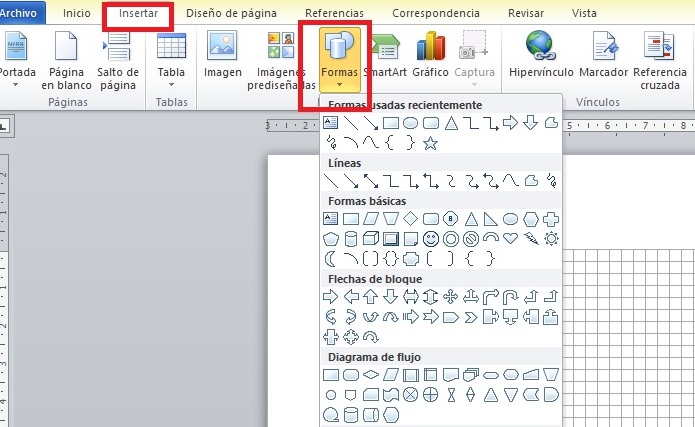695x427 pixels.
Task: Open the Archivo tab
Action: [x=20, y=13]
